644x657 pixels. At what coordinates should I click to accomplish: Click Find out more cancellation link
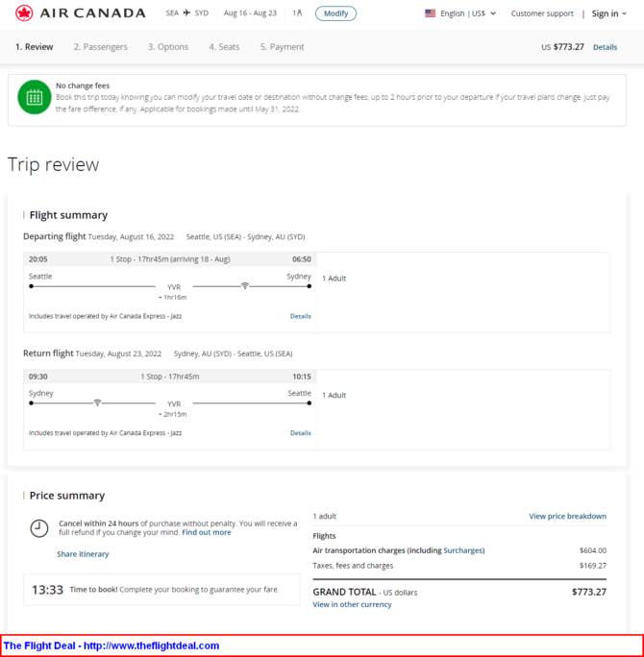207,532
